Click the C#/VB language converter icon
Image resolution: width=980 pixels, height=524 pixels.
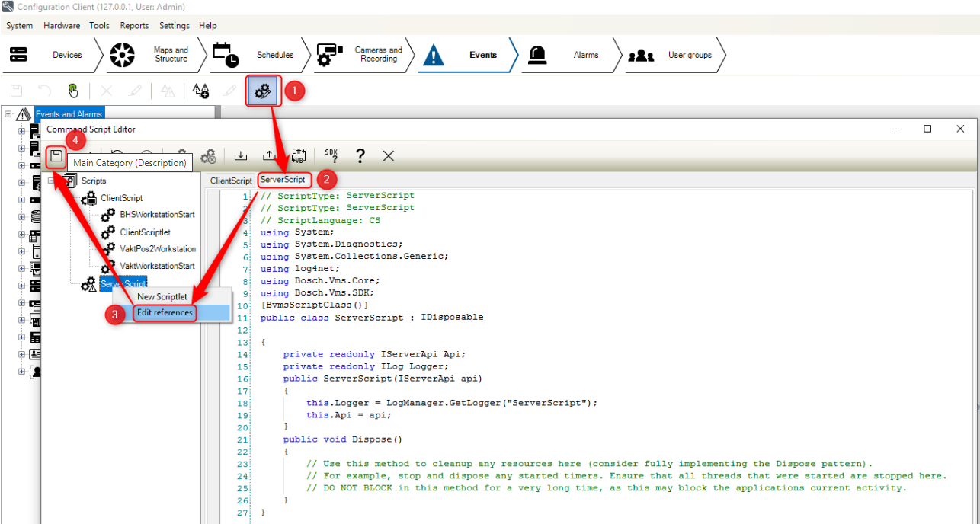pos(299,156)
